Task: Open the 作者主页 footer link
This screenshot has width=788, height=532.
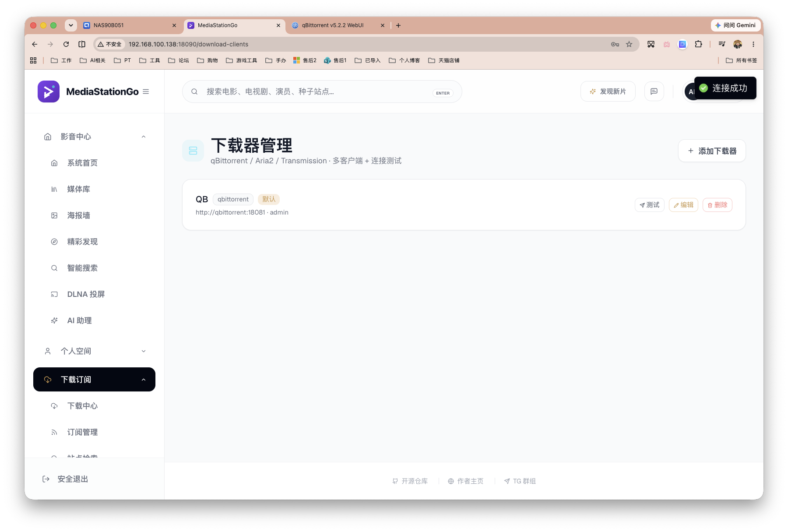Action: pos(466,481)
